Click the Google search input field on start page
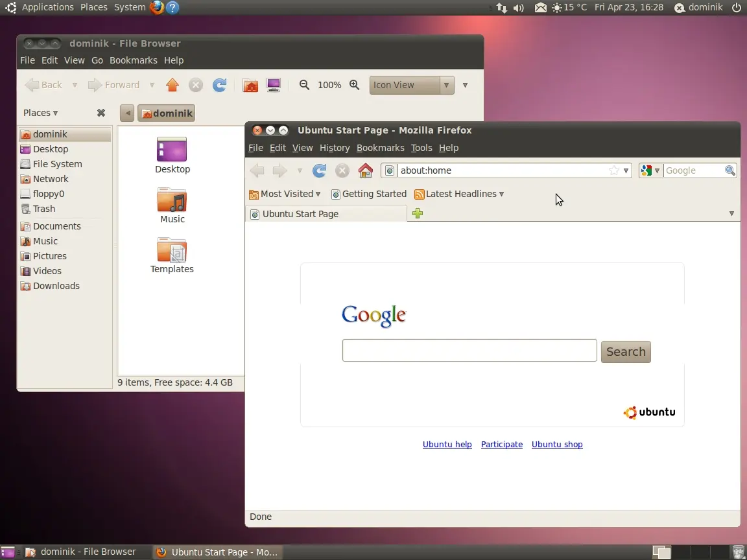 tap(469, 351)
